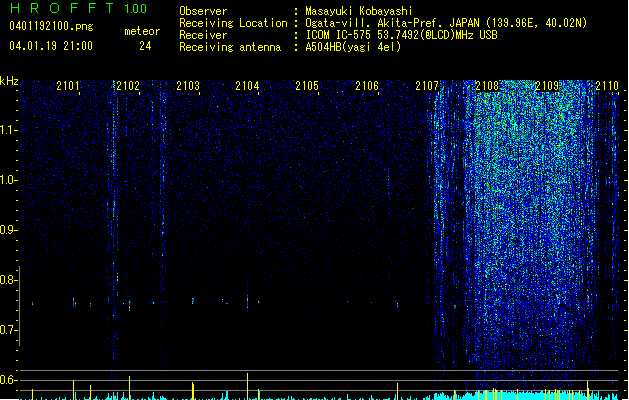This screenshot has width=629, height=400.
Task: Click the 1.1 kHz axis label
Action: 8,130
